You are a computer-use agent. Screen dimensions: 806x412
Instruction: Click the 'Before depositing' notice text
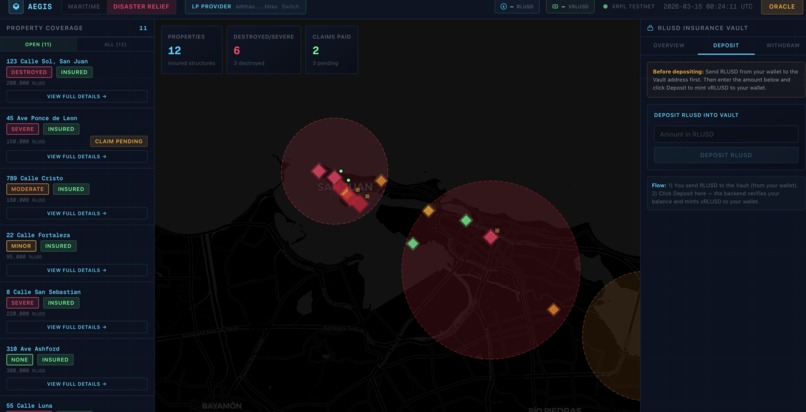pyautogui.click(x=726, y=80)
